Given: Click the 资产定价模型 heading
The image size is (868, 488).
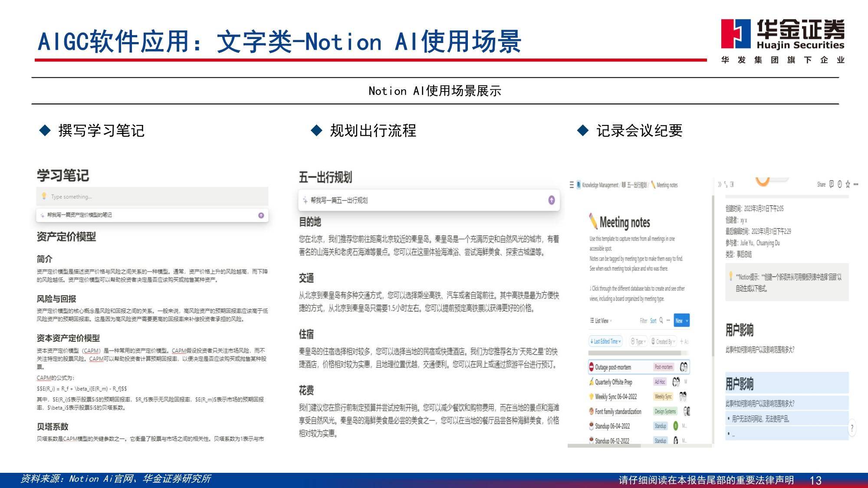Looking at the screenshot, I should click(66, 237).
